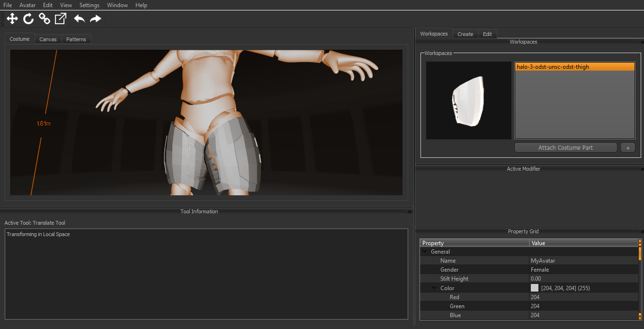This screenshot has height=329, width=644.
Task: Switch to the Canvas tab
Action: [48, 39]
